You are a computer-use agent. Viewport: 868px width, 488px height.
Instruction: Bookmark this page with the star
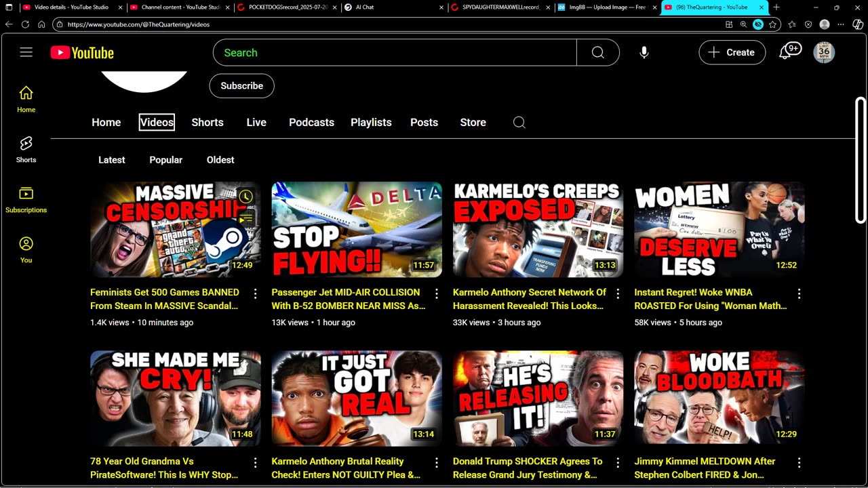(772, 24)
